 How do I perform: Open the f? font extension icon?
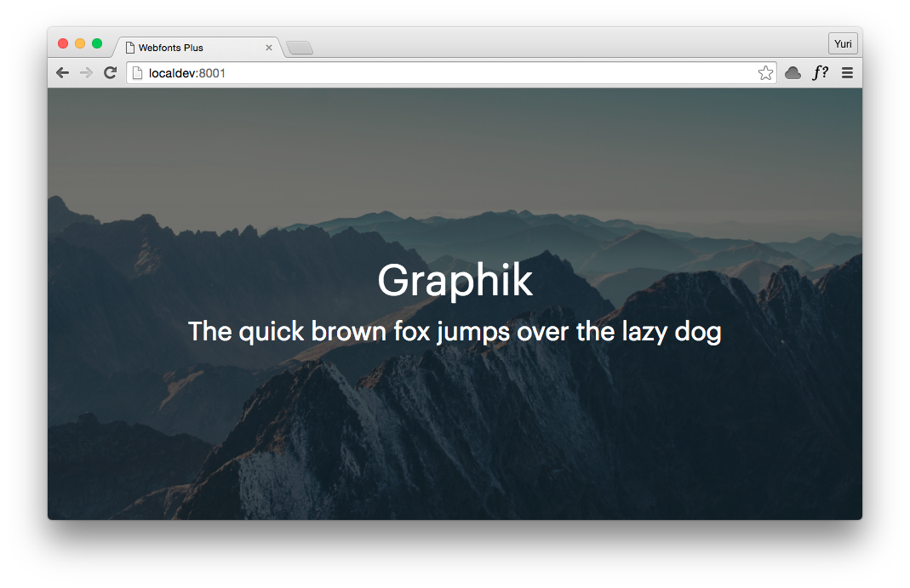[820, 72]
